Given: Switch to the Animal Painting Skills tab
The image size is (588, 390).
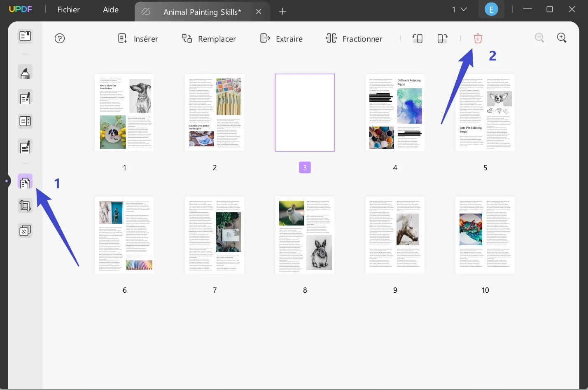Looking at the screenshot, I should tap(201, 12).
